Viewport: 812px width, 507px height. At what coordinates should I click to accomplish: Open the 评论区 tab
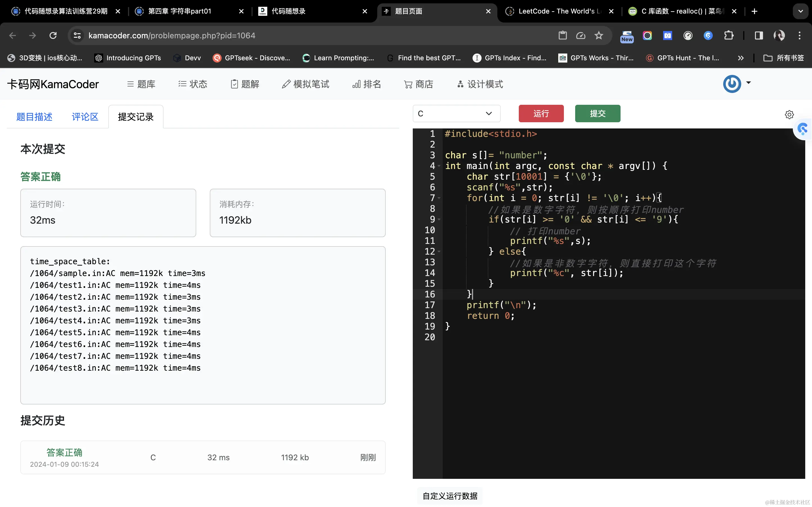point(85,117)
